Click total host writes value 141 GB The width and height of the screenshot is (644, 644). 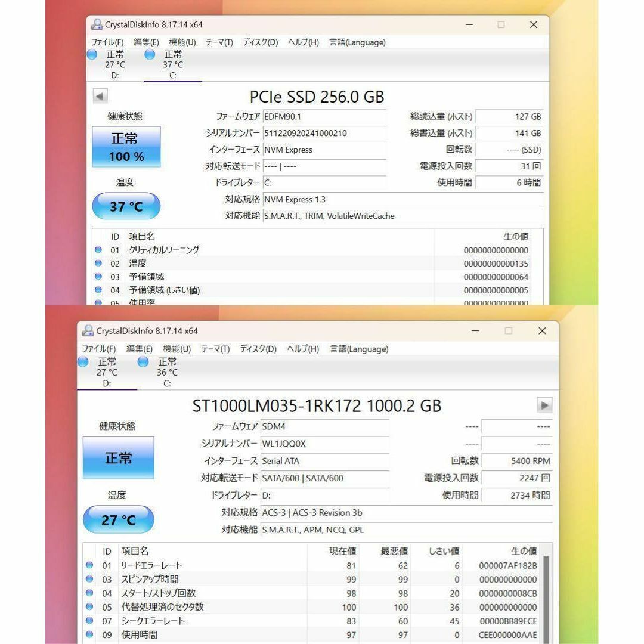(509, 133)
